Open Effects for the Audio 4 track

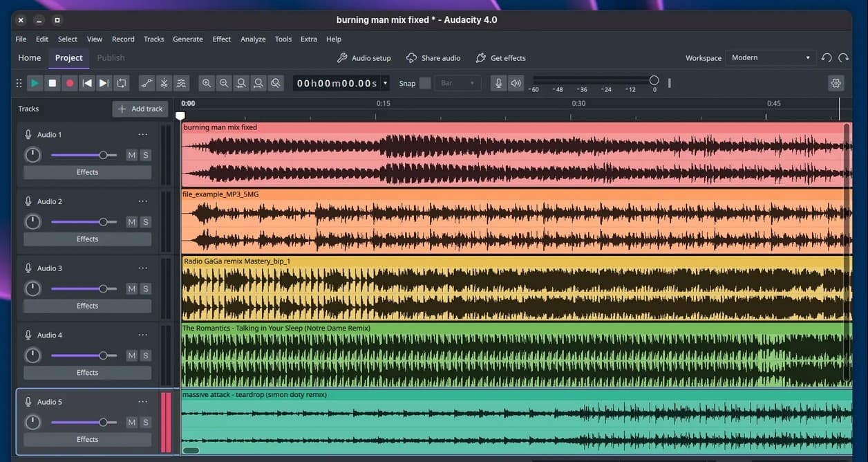(x=88, y=373)
